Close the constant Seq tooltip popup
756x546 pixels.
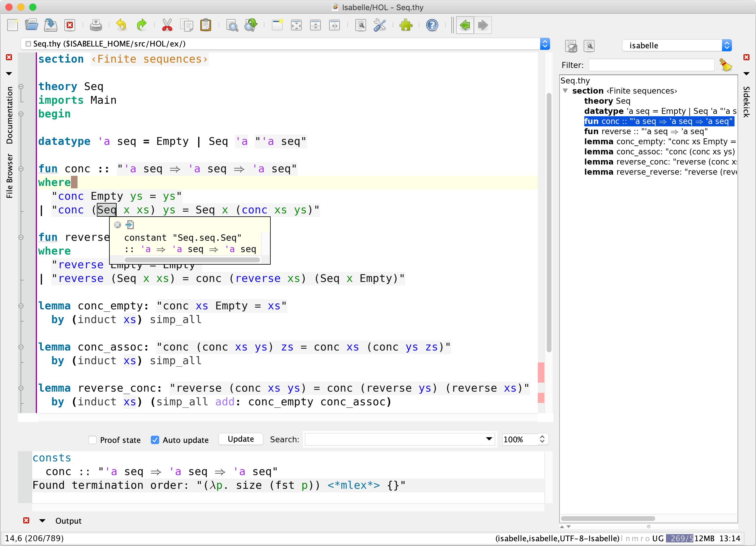click(117, 225)
